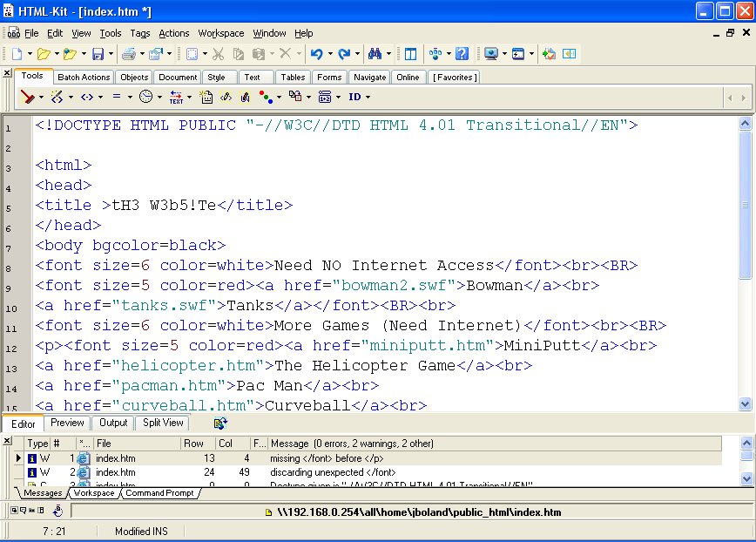Image resolution: width=756 pixels, height=542 pixels.
Task: Open the Workspace menu
Action: 221,33
